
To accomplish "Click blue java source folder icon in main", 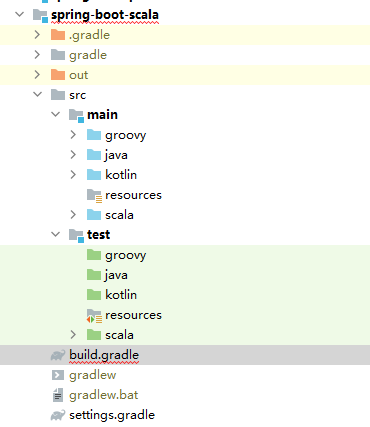I will pyautogui.click(x=94, y=155).
